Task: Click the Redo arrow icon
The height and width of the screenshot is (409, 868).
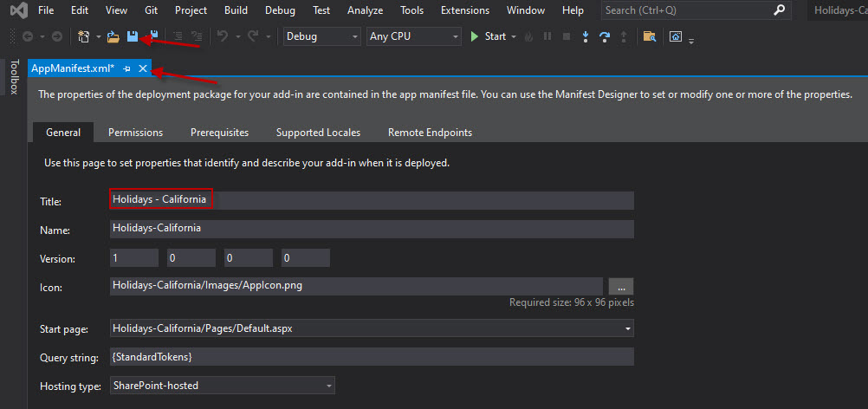Action: point(253,36)
